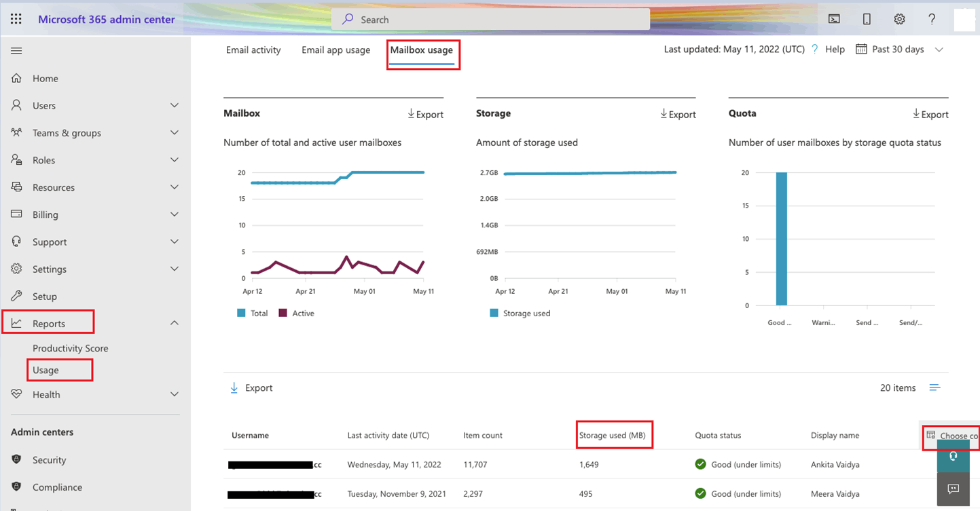Export the Quota chart data

click(x=930, y=114)
